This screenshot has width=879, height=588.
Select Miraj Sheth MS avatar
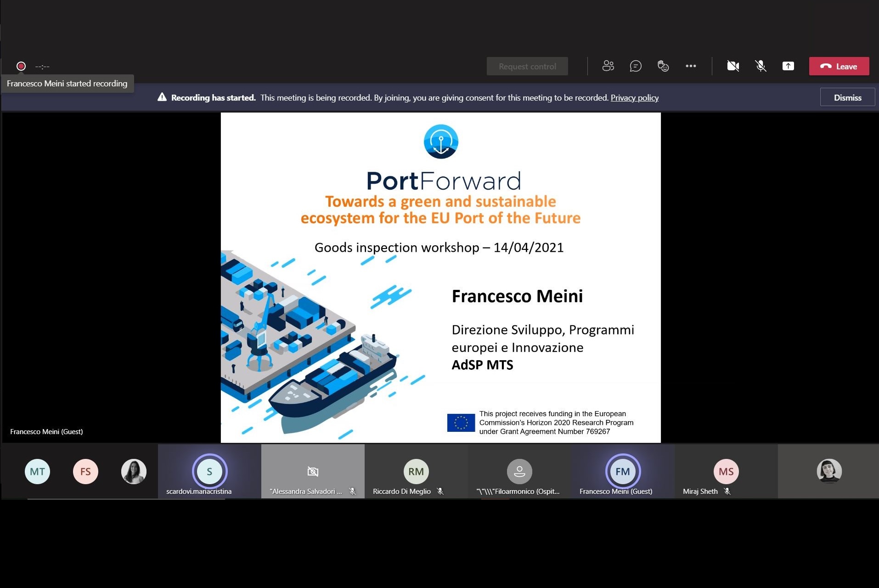pyautogui.click(x=726, y=471)
